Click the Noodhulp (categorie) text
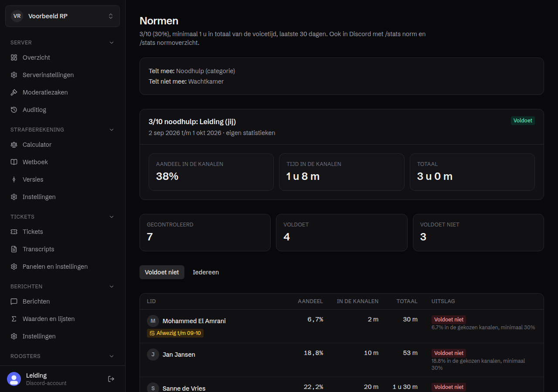Image resolution: width=558 pixels, height=392 pixels. (x=205, y=71)
